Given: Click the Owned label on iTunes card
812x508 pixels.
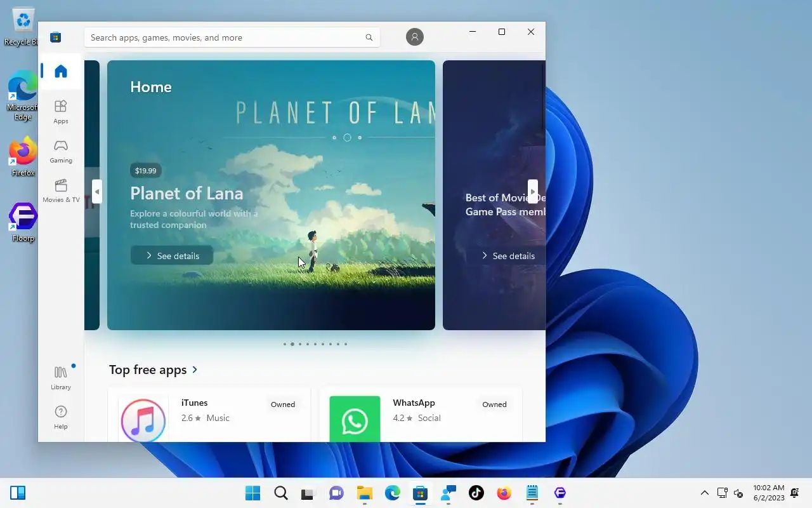Looking at the screenshot, I should coord(283,404).
